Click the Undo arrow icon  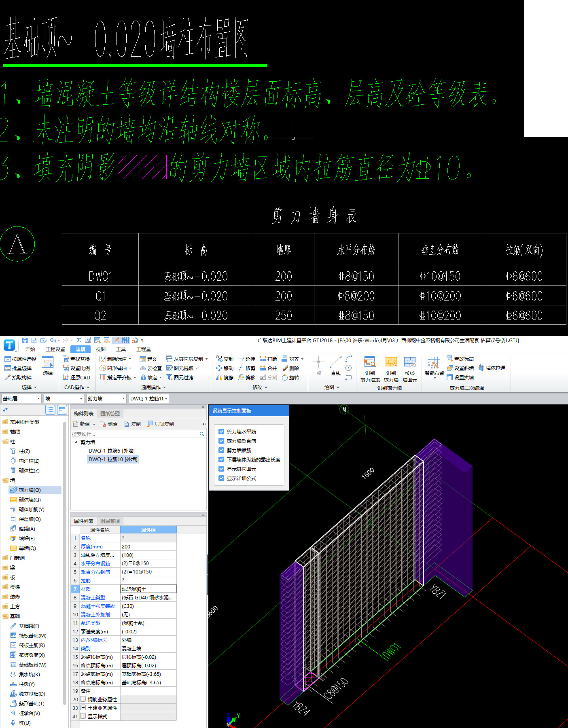click(x=53, y=340)
